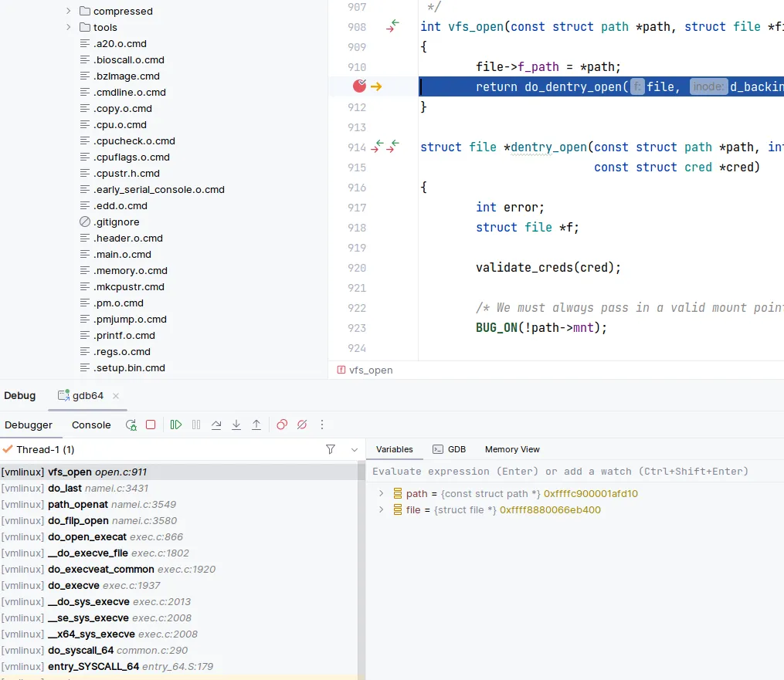
Task: Open the debugger toolbar's more options menu
Action: point(322,425)
